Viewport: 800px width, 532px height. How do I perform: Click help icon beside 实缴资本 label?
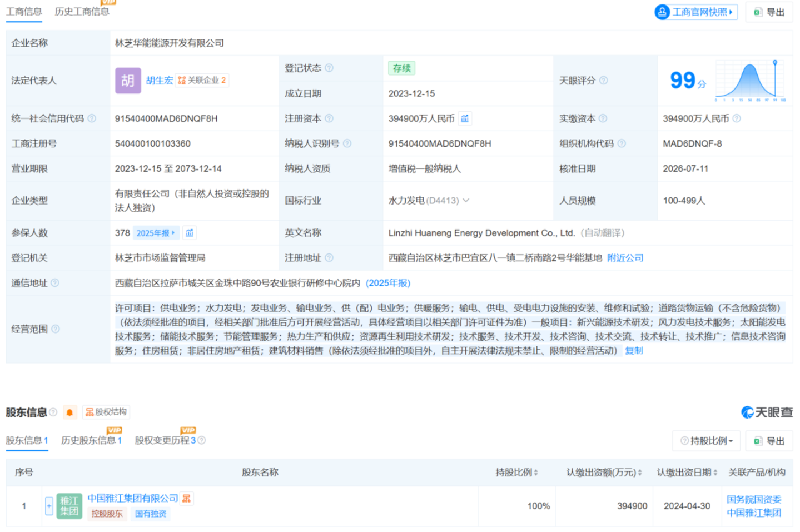click(x=603, y=118)
